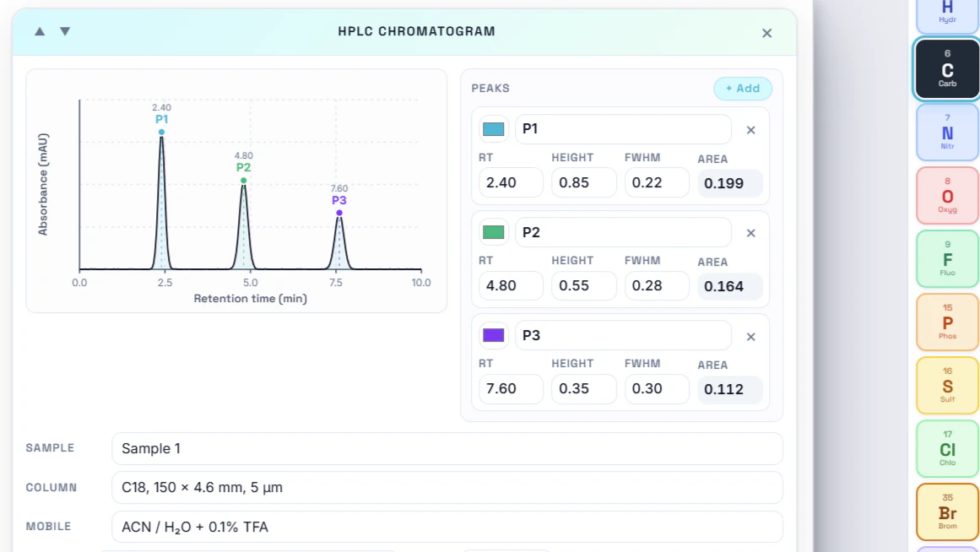Viewport: 980px width, 552px height.
Task: Select the P3 peak marker on the chromatogram
Action: click(x=339, y=214)
